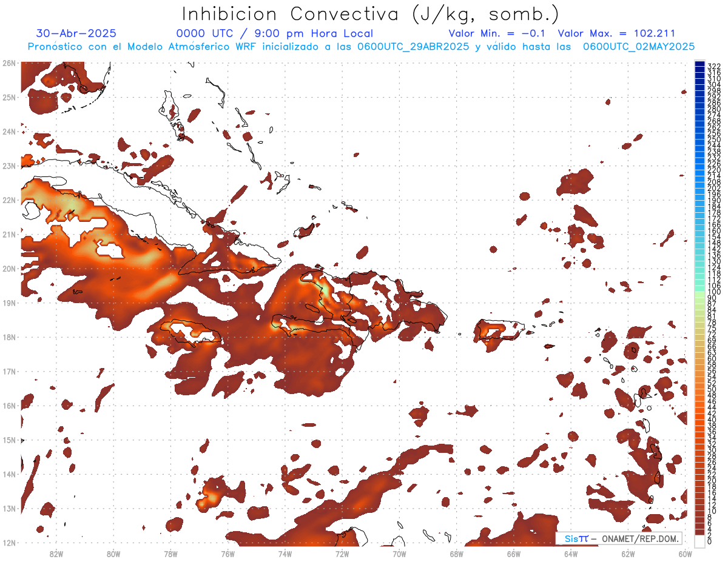Click the '72W' longitude label

coord(342,554)
